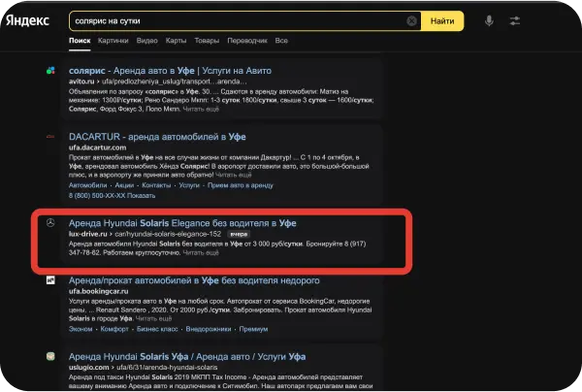
Task: Open the Яндекс logo home link
Action: click(27, 20)
